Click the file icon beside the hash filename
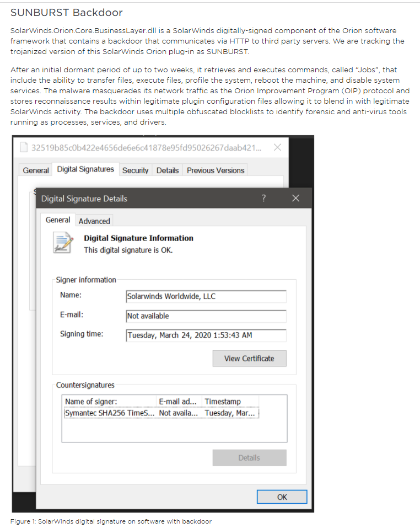 24,147
